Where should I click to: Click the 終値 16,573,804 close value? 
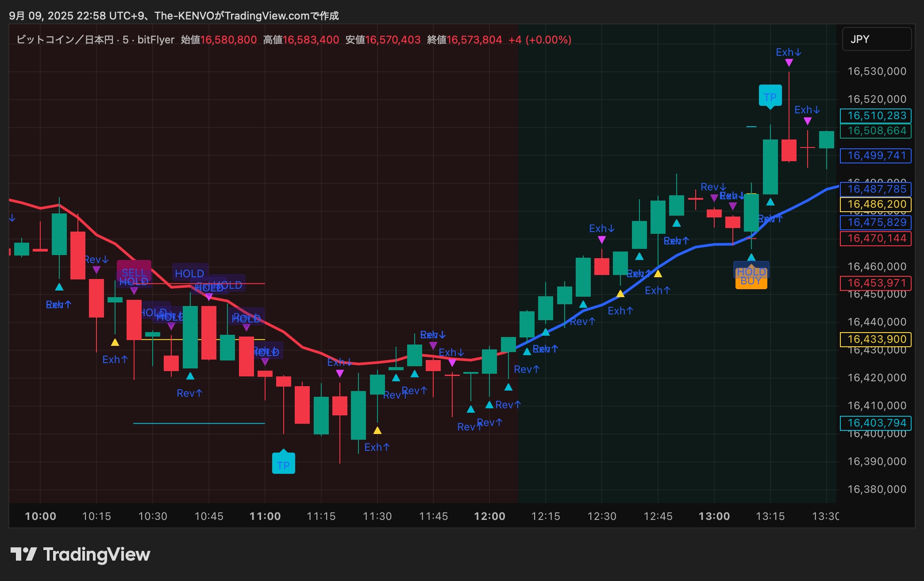[474, 40]
